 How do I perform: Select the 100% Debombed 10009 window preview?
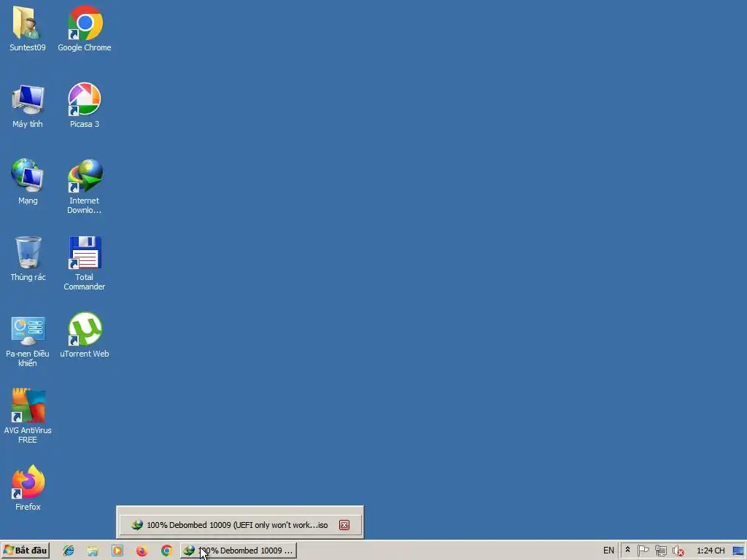pyautogui.click(x=240, y=525)
